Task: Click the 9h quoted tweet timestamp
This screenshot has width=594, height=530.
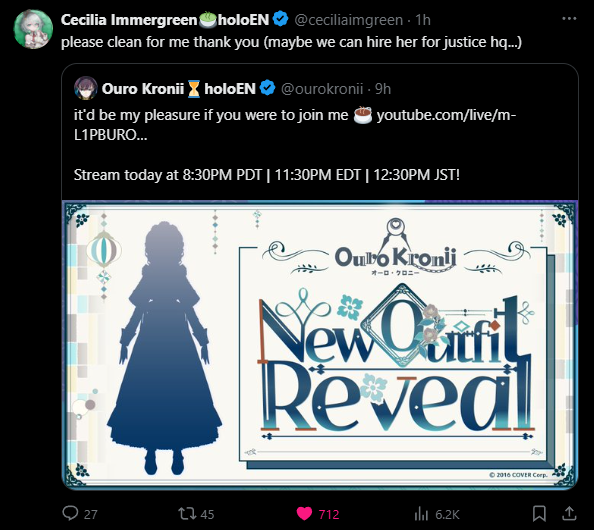Action: (x=383, y=89)
